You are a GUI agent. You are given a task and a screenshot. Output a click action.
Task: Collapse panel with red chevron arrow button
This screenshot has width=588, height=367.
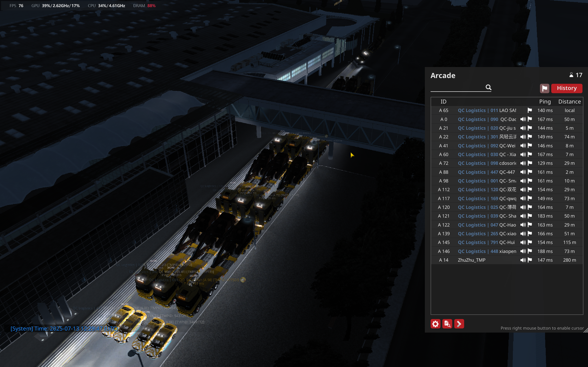[459, 324]
